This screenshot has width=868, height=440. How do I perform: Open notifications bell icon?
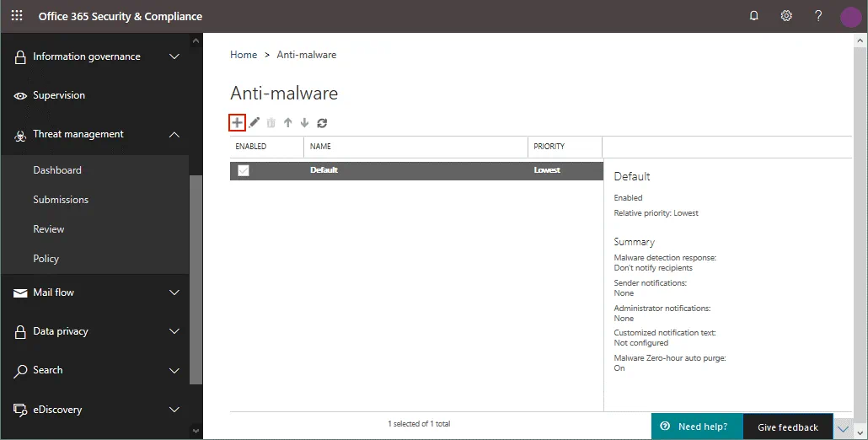(x=753, y=16)
